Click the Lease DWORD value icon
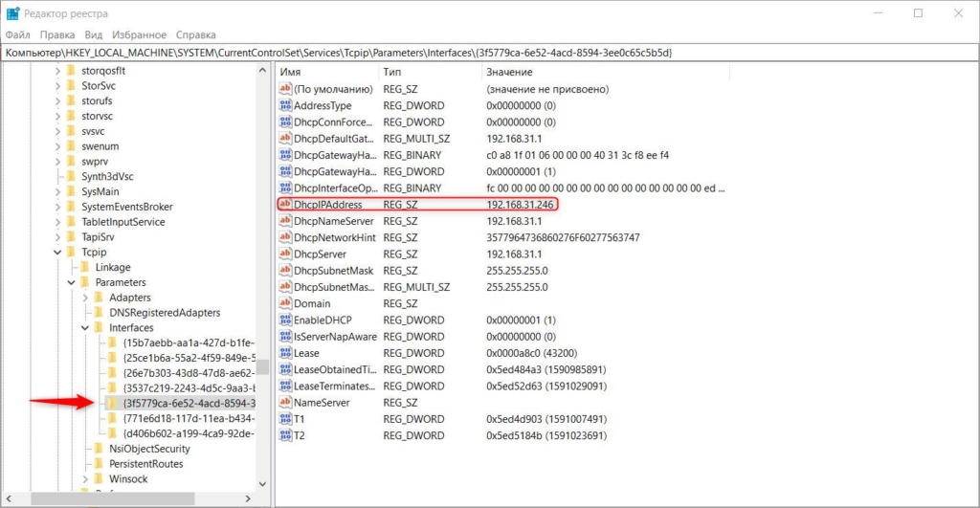The width and height of the screenshot is (980, 508). [x=285, y=353]
